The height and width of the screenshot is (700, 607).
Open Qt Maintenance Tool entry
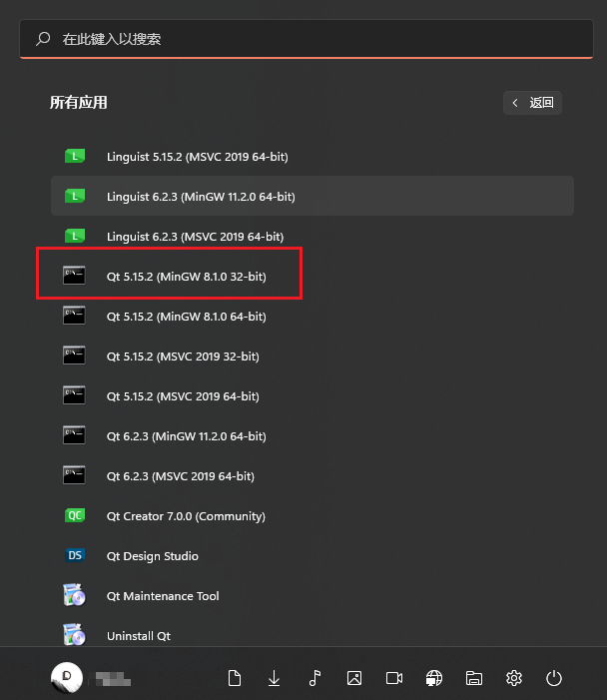click(311, 595)
